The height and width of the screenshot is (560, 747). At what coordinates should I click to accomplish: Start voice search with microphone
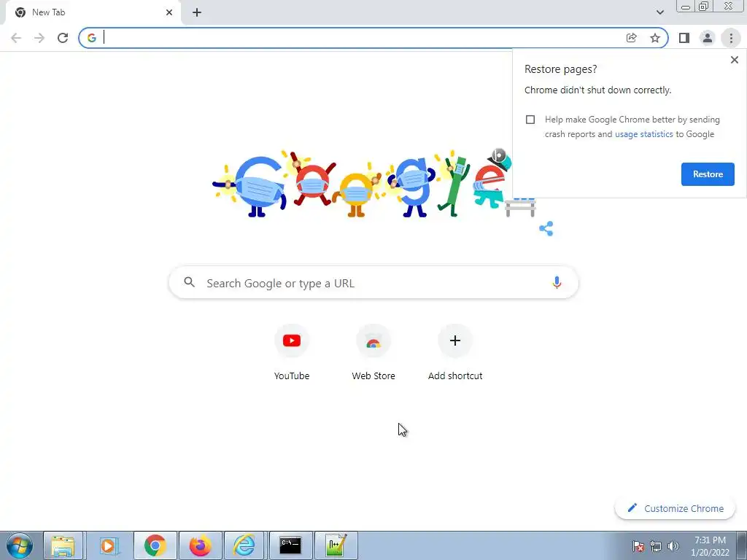(557, 282)
